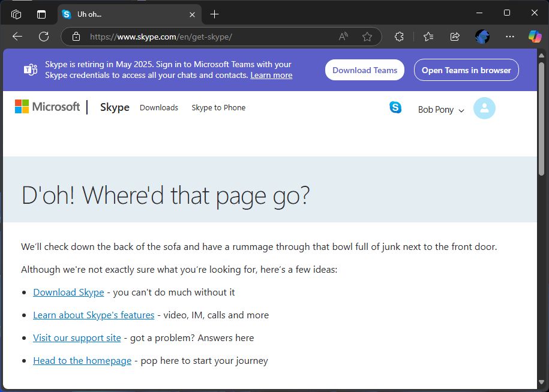549x392 pixels.
Task: Click the Microsoft logo
Action: pos(47,107)
